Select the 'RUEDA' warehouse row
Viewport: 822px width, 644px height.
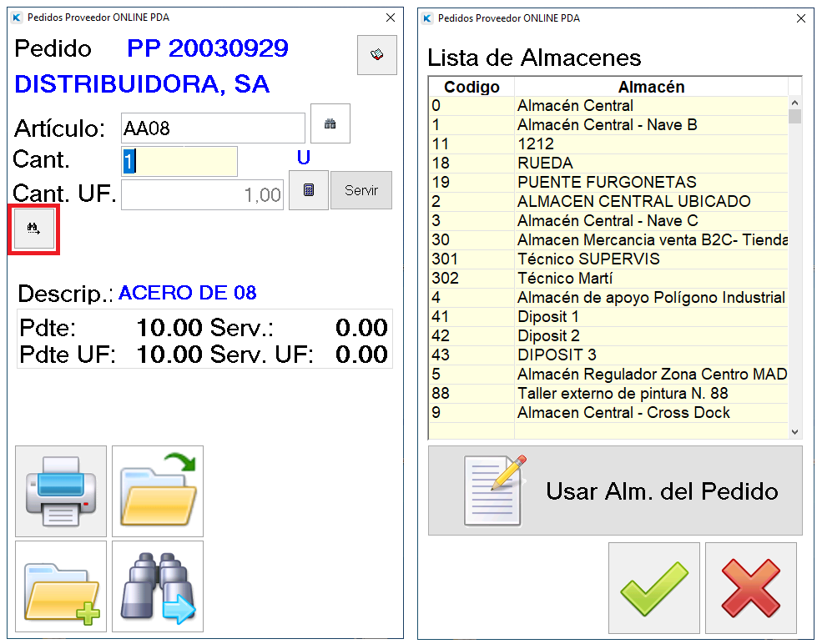click(608, 163)
